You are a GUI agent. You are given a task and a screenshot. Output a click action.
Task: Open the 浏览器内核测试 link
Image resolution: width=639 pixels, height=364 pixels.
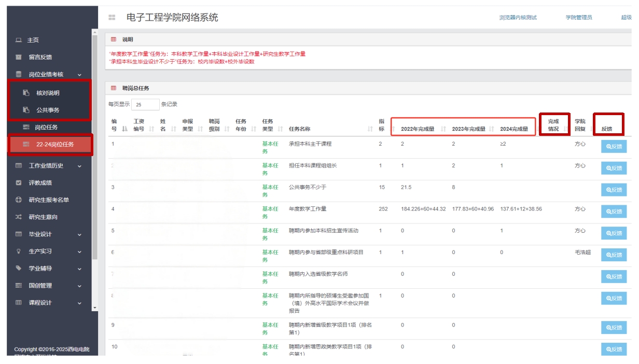click(x=518, y=18)
